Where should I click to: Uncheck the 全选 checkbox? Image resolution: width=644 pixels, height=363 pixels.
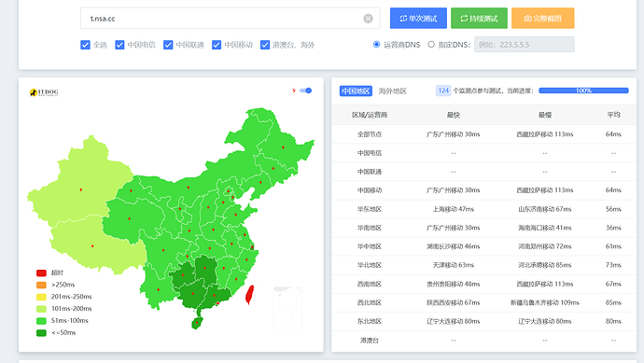tap(85, 45)
